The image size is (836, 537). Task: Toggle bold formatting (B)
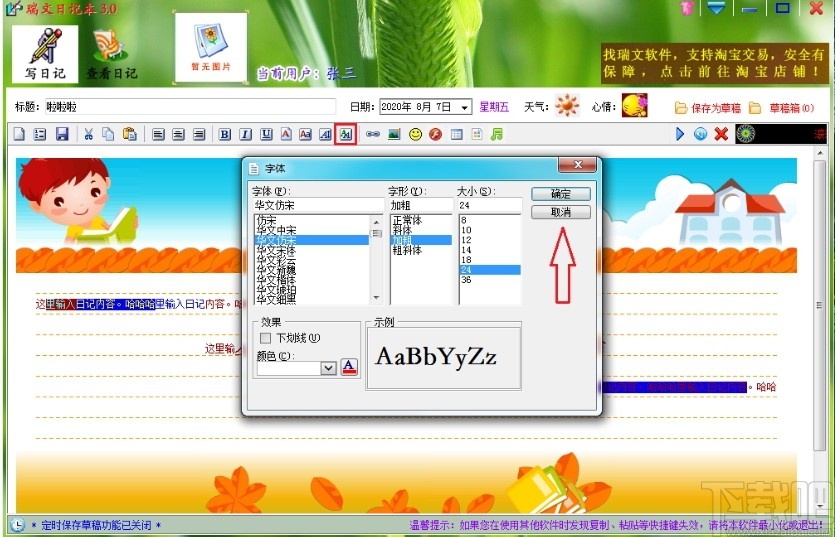225,134
